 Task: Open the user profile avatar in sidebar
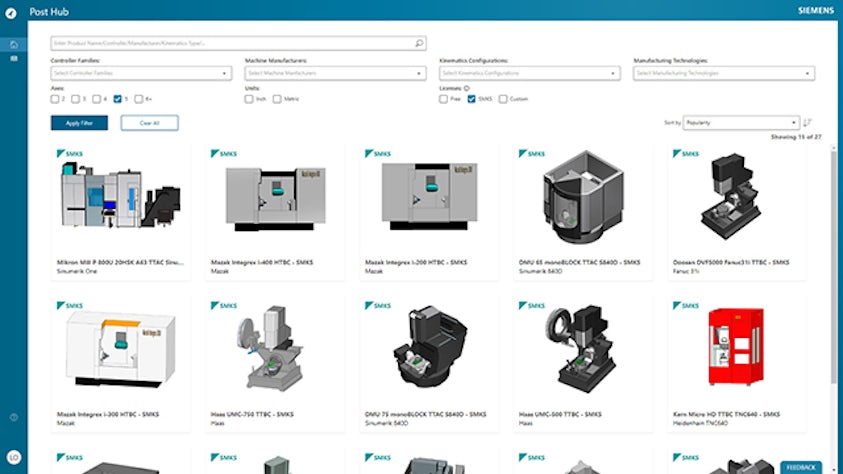point(14,457)
